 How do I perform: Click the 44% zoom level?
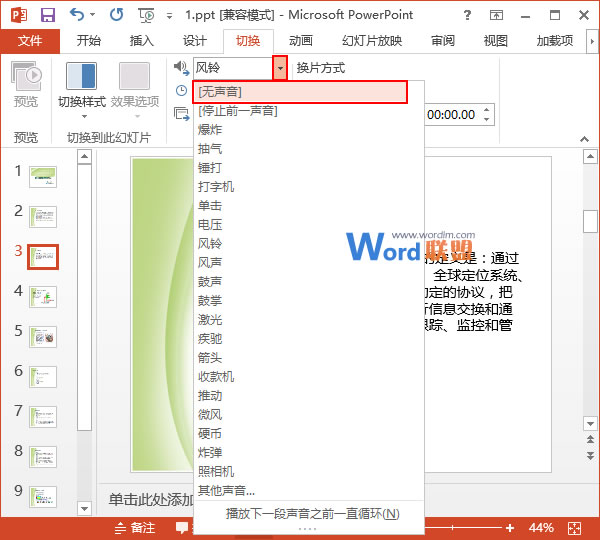pyautogui.click(x=541, y=528)
